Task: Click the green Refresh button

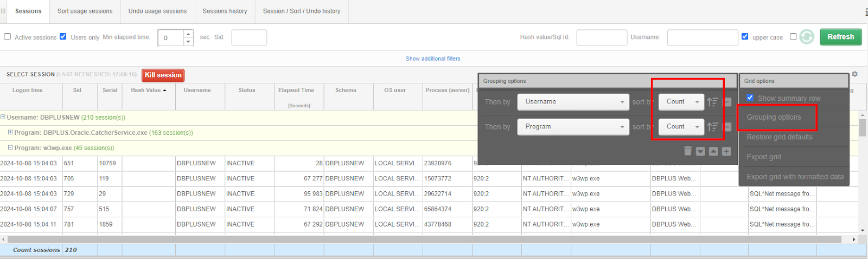Action: 841,37
